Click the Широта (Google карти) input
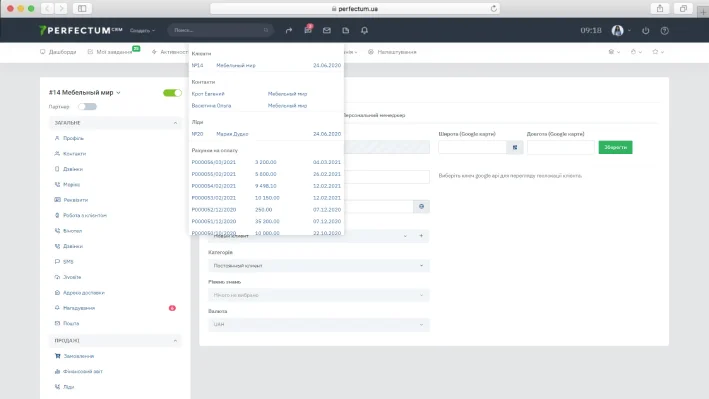The width and height of the screenshot is (709, 399). [472, 147]
